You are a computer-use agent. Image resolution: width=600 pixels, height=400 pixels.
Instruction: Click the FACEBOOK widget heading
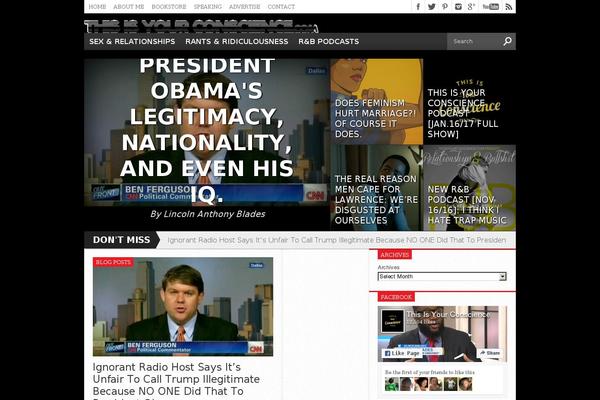pyautogui.click(x=396, y=297)
